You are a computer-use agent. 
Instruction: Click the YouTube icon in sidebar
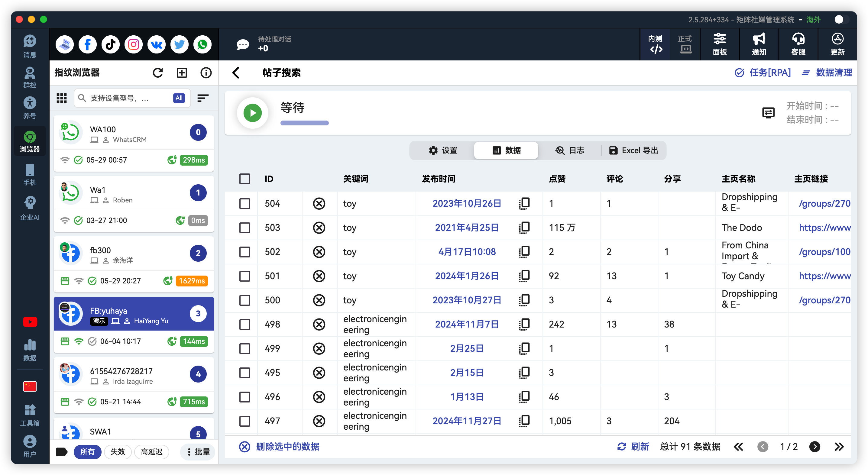(30, 322)
